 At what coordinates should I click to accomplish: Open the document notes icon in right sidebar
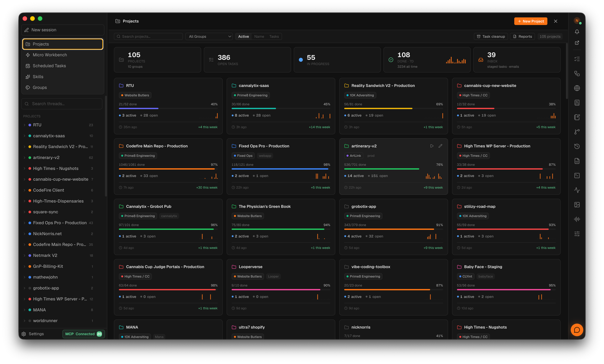tap(577, 103)
